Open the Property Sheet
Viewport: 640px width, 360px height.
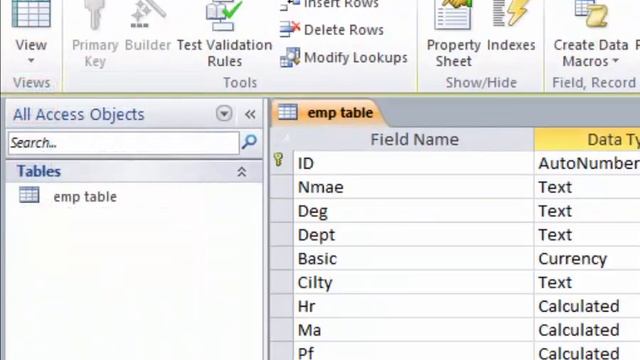(453, 34)
